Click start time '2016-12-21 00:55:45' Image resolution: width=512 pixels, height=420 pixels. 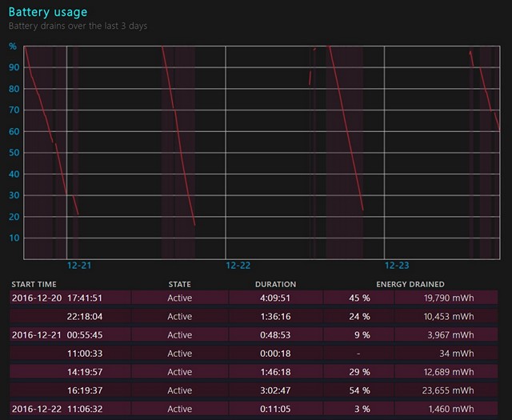(57, 334)
